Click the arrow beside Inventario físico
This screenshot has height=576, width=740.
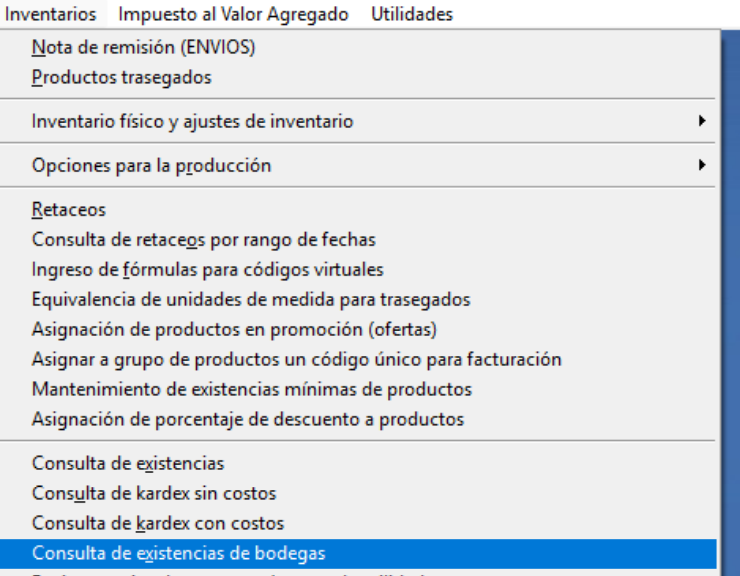(x=702, y=121)
